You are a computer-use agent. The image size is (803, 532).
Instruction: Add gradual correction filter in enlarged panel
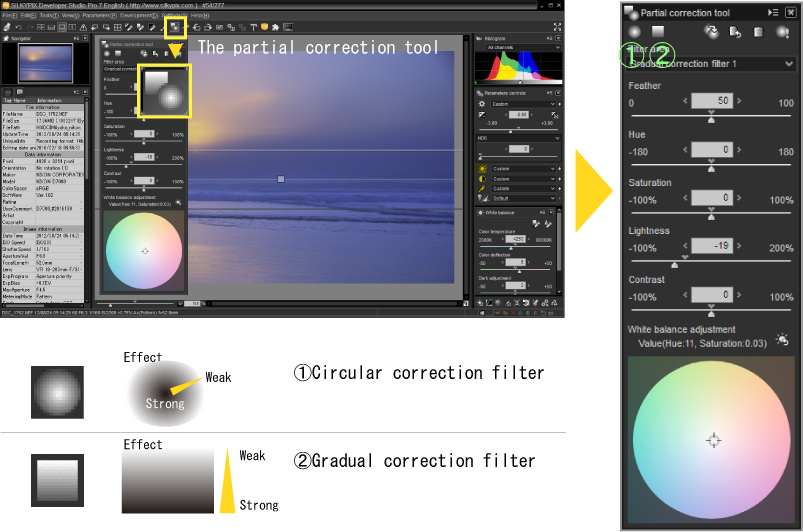coord(658,32)
